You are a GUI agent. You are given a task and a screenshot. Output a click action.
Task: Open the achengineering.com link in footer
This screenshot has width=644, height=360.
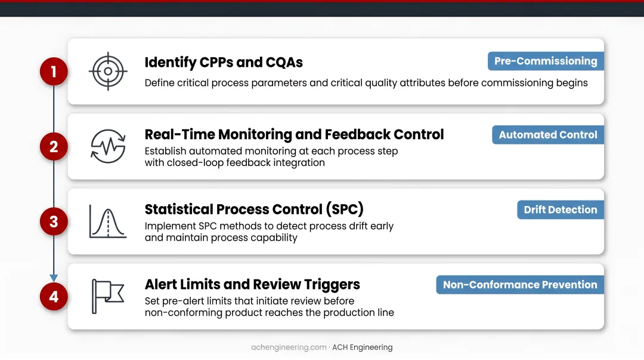pyautogui.click(x=289, y=347)
